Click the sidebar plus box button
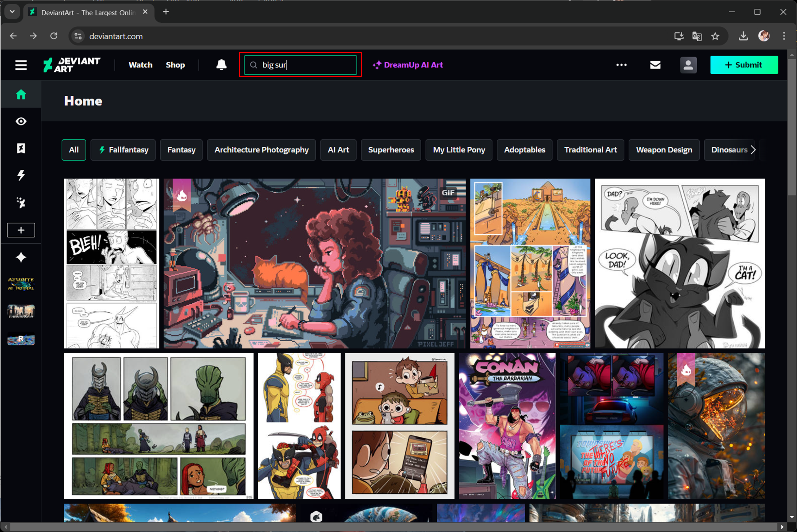 click(x=21, y=230)
